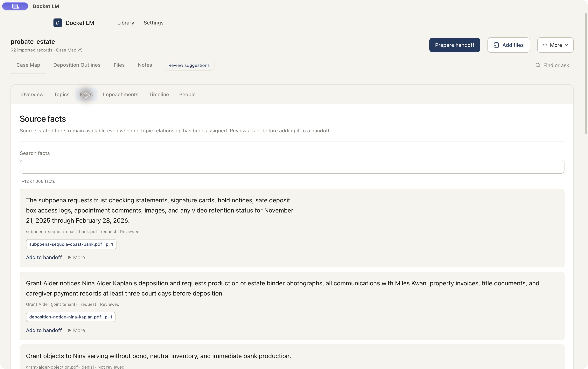Click the Review suggestions button
The width and height of the screenshot is (588, 369).
coord(189,65)
